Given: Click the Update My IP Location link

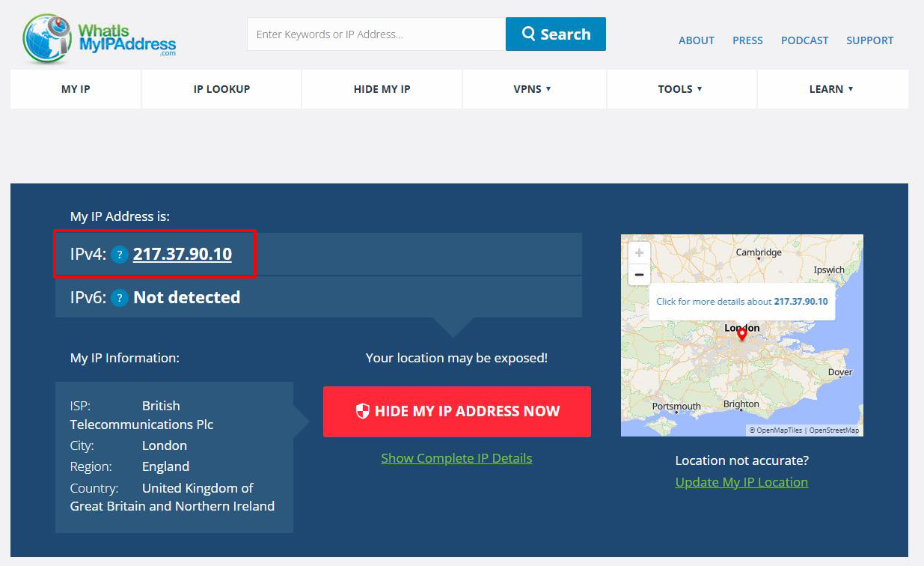Looking at the screenshot, I should 741,482.
